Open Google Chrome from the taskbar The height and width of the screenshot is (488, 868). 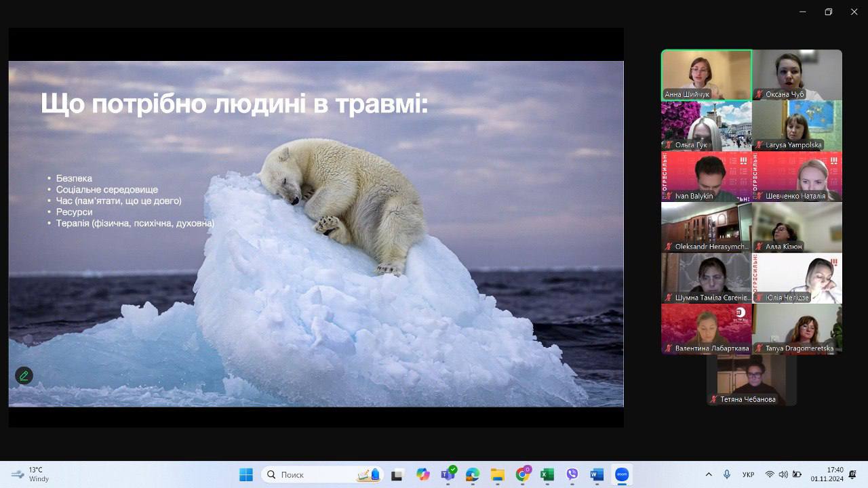click(523, 474)
